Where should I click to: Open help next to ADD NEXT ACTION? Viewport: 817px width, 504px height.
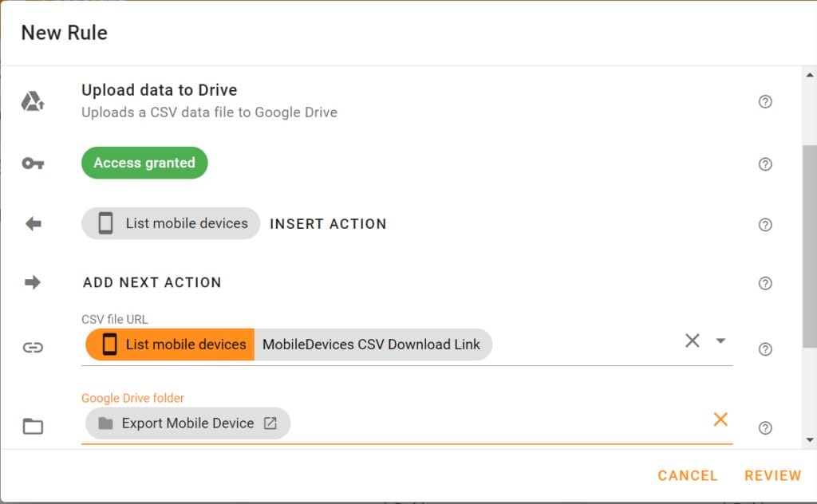tap(765, 283)
